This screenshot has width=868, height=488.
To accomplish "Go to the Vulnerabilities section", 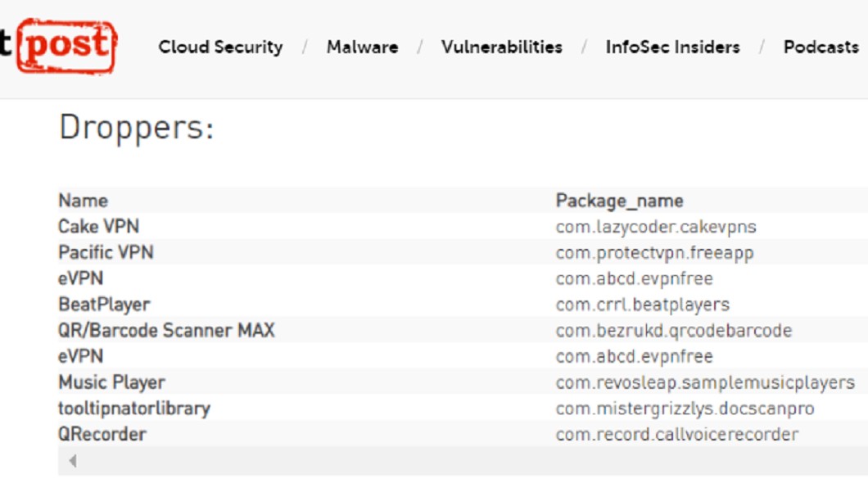I will 501,47.
